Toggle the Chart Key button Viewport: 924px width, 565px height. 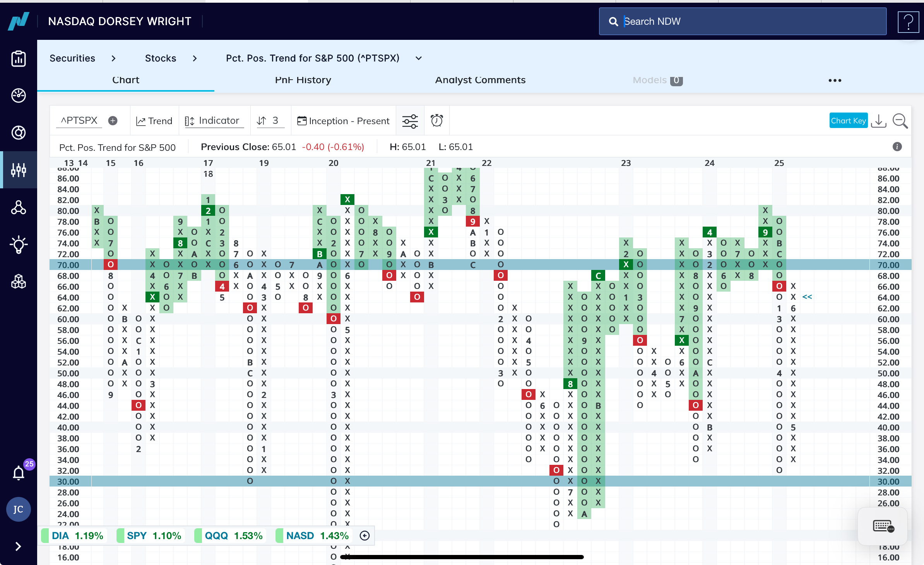pyautogui.click(x=848, y=121)
